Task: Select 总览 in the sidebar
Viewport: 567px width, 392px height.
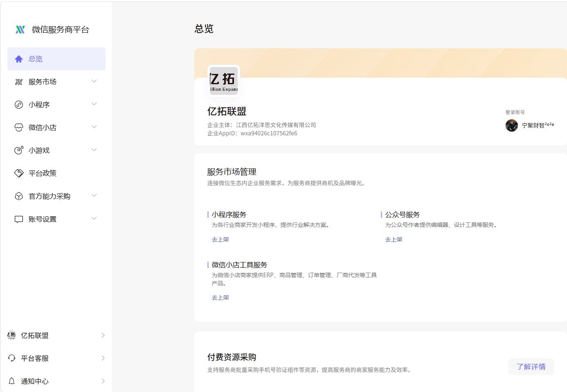Action: click(x=56, y=59)
